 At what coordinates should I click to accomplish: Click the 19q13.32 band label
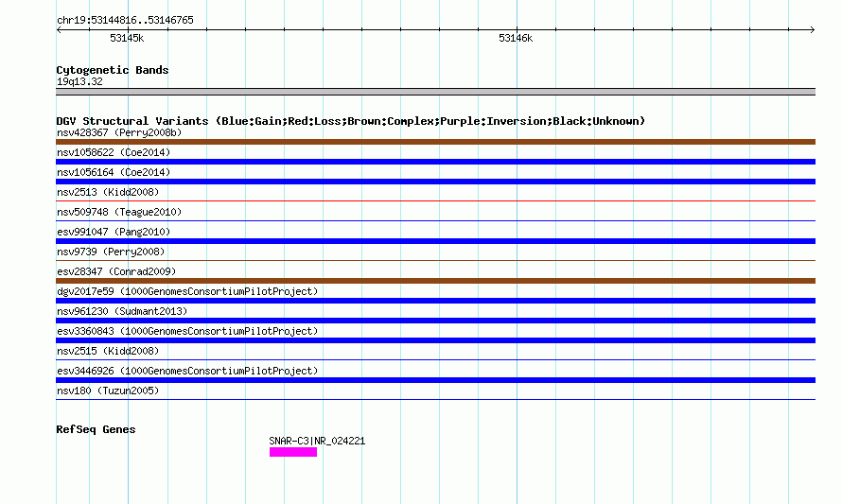(x=79, y=81)
